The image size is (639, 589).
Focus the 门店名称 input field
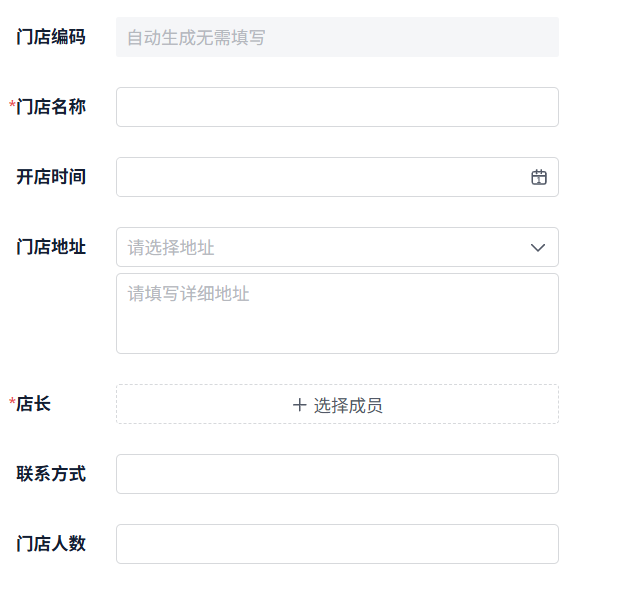tap(337, 107)
